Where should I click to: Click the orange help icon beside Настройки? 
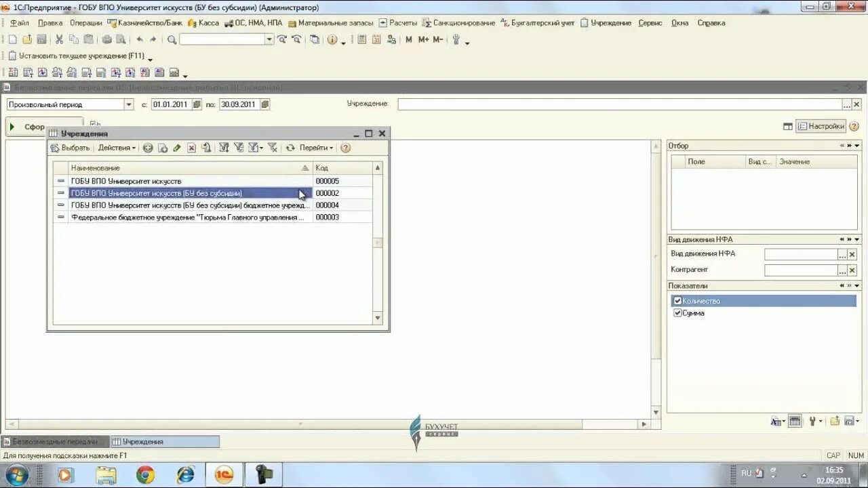[854, 126]
